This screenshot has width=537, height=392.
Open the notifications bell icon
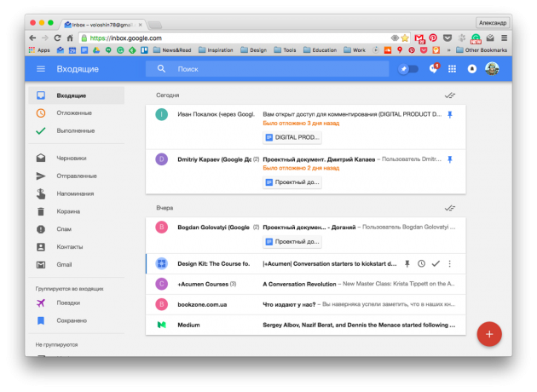pyautogui.click(x=472, y=69)
